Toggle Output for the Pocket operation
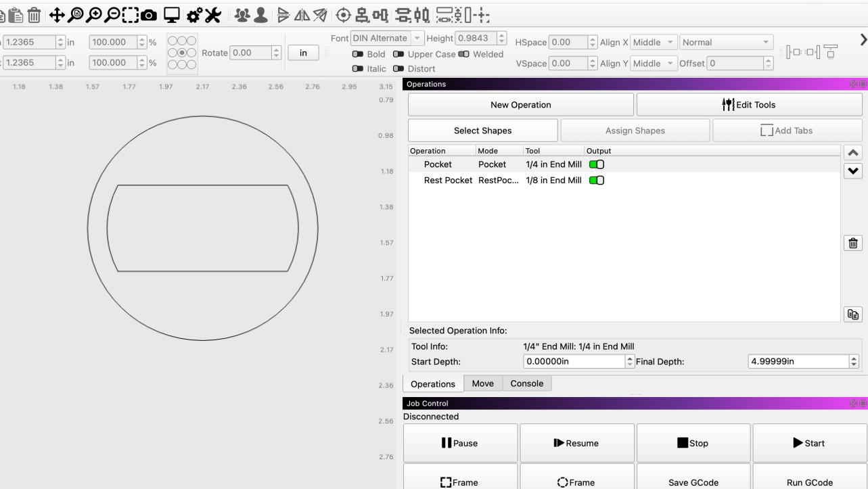 click(x=597, y=164)
